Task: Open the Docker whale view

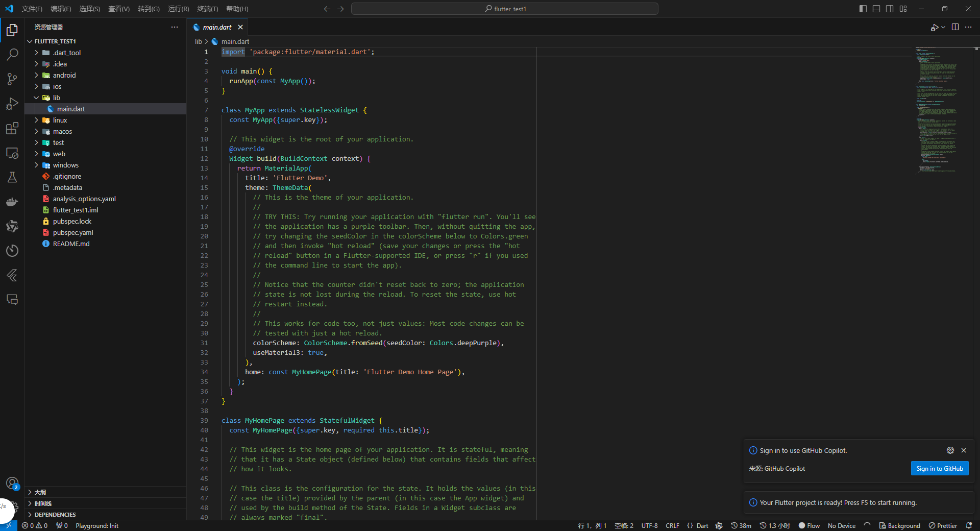Action: point(12,202)
